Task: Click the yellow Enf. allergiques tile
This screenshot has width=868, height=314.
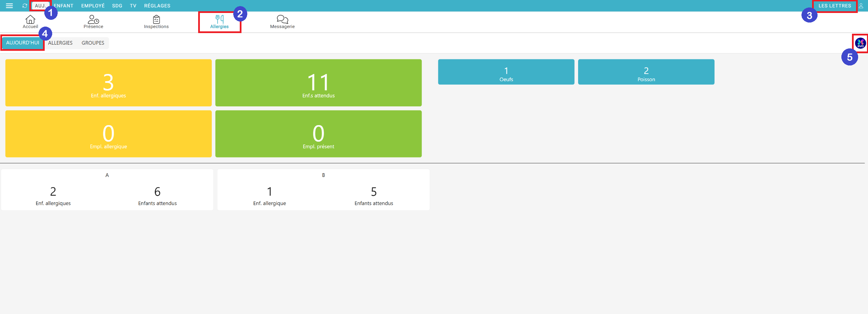Action: coord(108,83)
